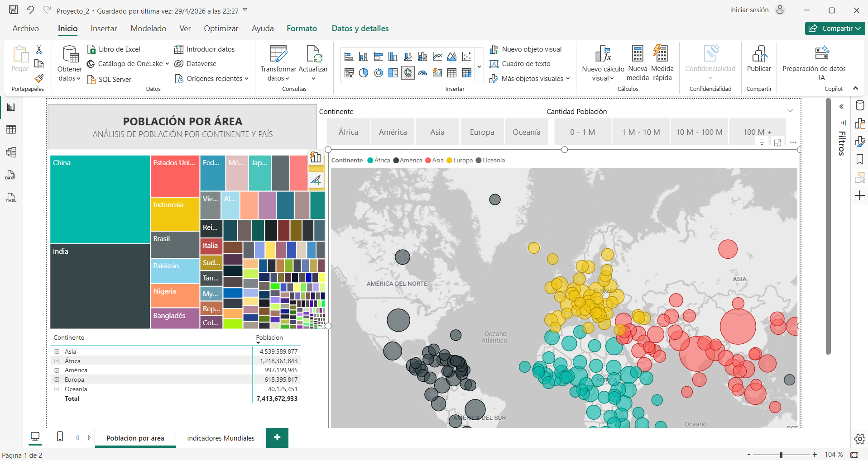Select the pie chart visual icon
The width and height of the screenshot is (868, 460).
click(364, 73)
